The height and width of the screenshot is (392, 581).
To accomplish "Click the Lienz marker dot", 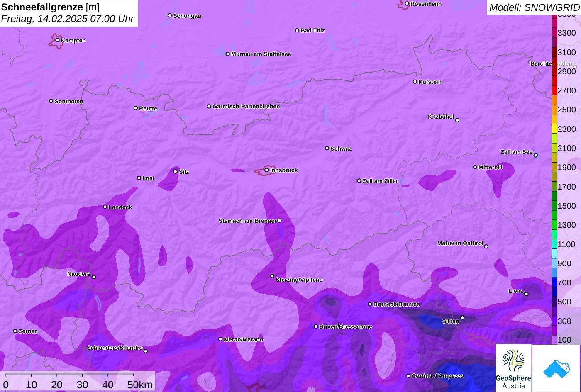I will coord(527,294).
